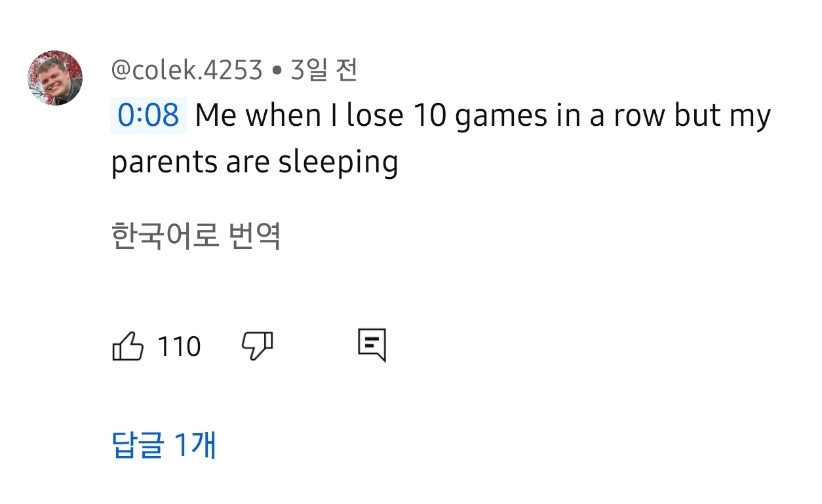
Task: Click the reply speech-bubble icon
Action: point(372,345)
